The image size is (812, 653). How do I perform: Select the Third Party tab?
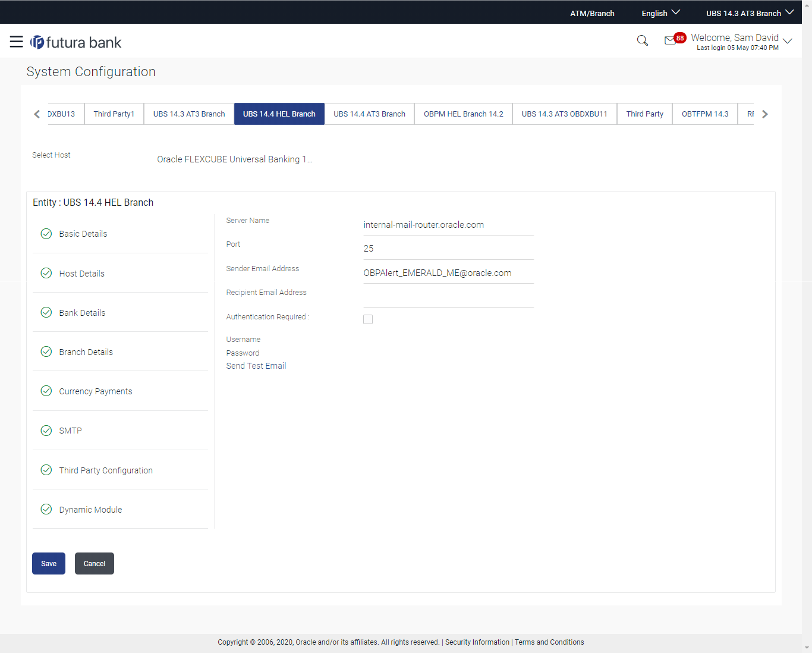[645, 114]
